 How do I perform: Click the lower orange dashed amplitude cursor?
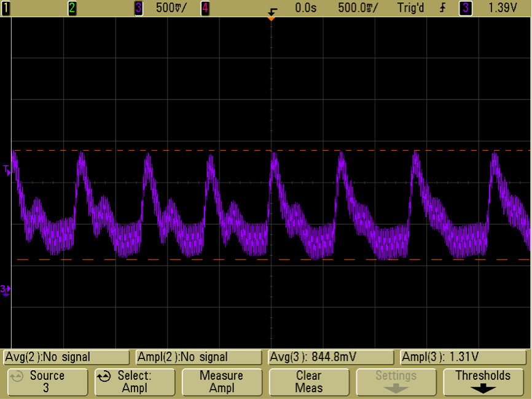click(271, 260)
